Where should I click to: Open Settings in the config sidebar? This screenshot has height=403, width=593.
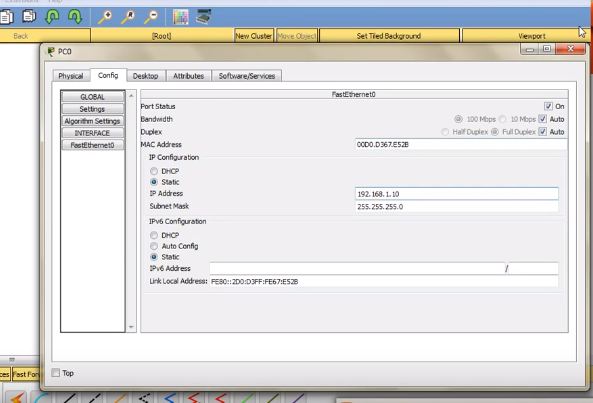(93, 109)
